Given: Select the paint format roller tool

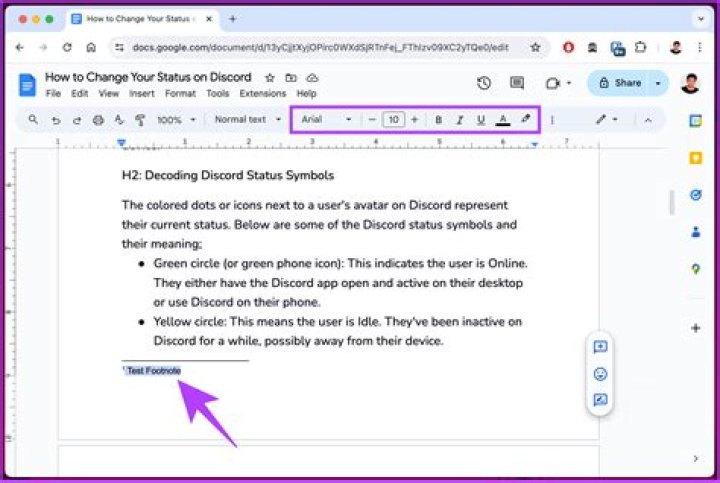Looking at the screenshot, I should click(x=139, y=120).
